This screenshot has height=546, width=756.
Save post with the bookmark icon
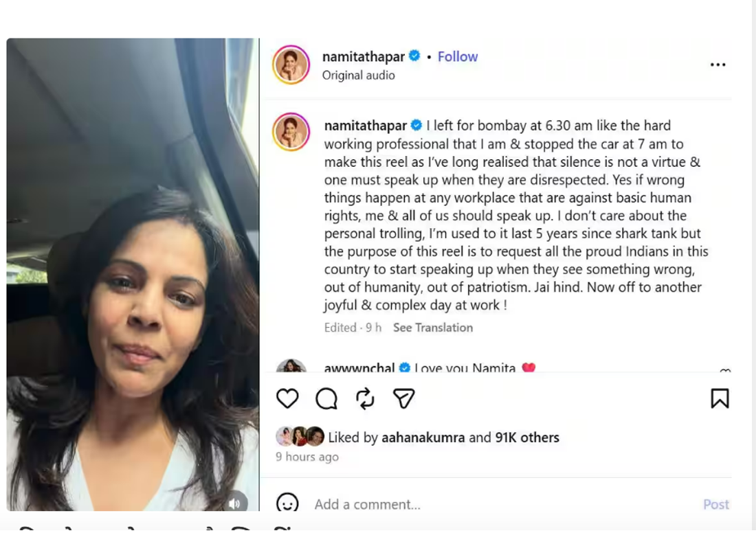tap(720, 399)
